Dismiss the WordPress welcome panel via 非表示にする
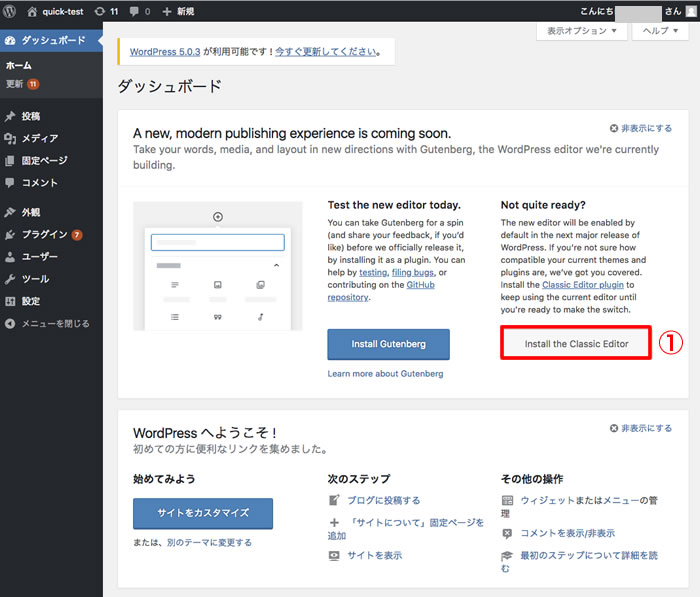 tap(640, 428)
